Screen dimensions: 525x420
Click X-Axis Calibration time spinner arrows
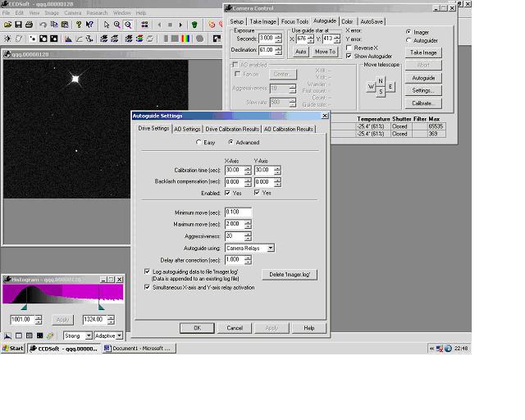[x=248, y=170]
